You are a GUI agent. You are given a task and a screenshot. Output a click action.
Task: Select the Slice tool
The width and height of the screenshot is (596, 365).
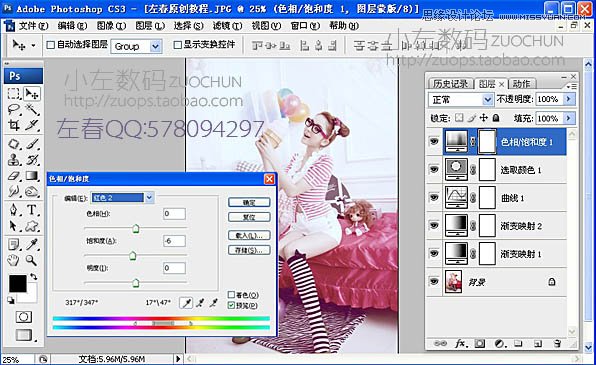(x=32, y=125)
